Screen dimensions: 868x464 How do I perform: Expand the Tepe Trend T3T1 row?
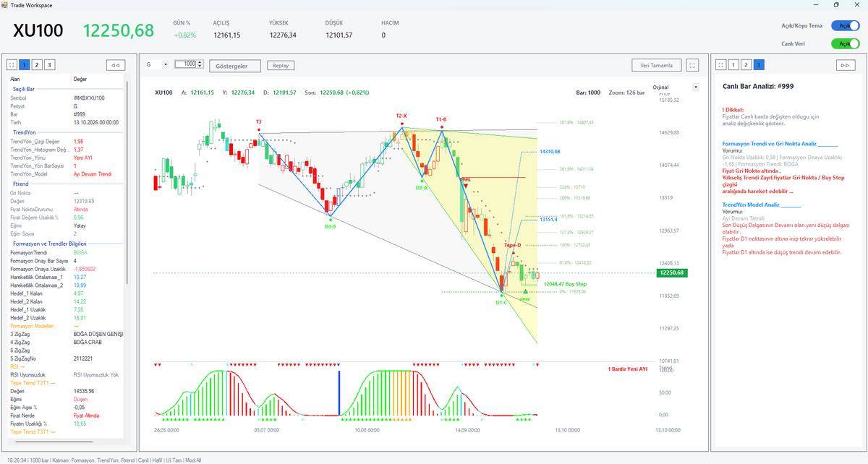pyautogui.click(x=68, y=431)
